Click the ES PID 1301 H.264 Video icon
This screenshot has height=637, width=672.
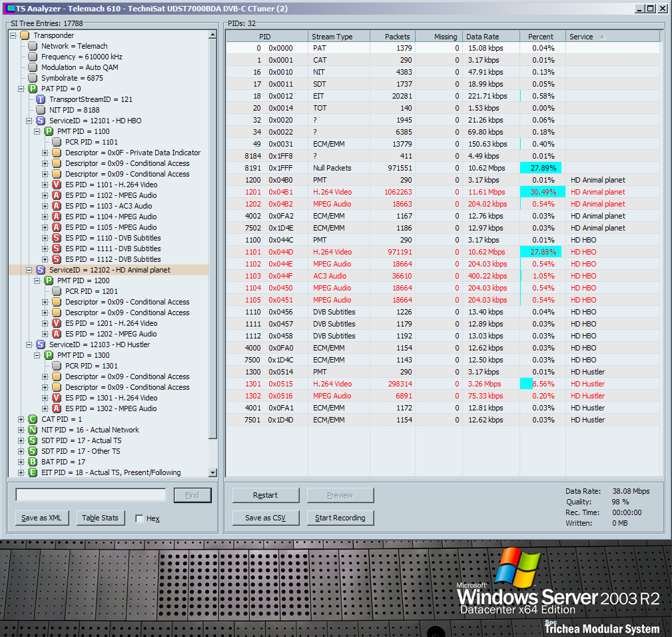point(57,398)
